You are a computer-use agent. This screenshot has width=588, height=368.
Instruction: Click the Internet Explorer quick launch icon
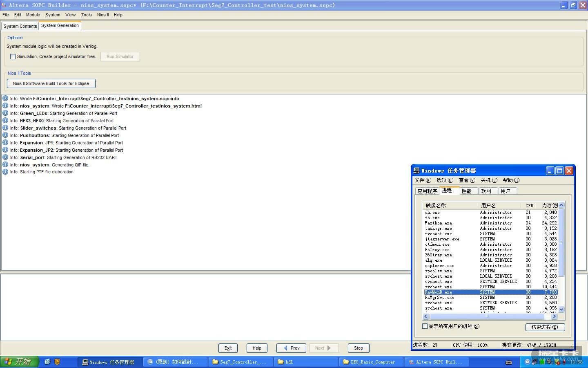pyautogui.click(x=47, y=362)
